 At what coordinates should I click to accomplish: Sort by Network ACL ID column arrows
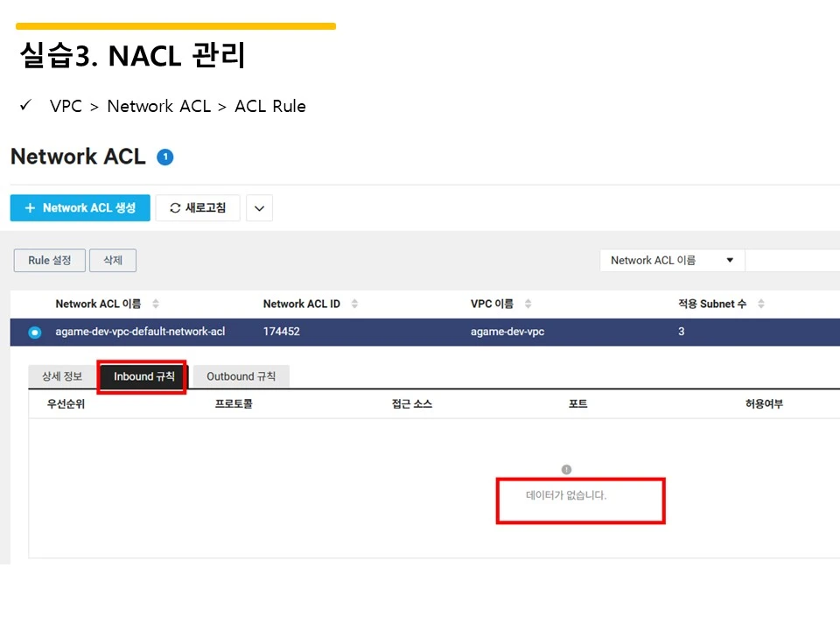(x=354, y=304)
